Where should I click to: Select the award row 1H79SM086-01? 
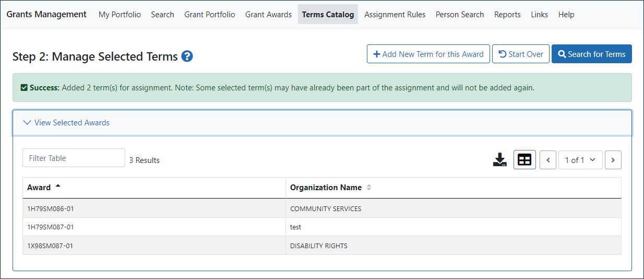[x=51, y=208]
